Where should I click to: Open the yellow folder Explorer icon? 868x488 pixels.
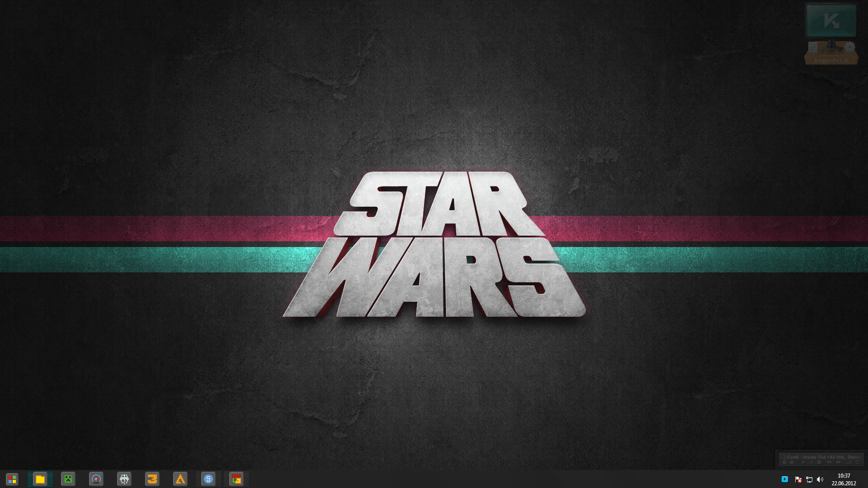(x=40, y=479)
